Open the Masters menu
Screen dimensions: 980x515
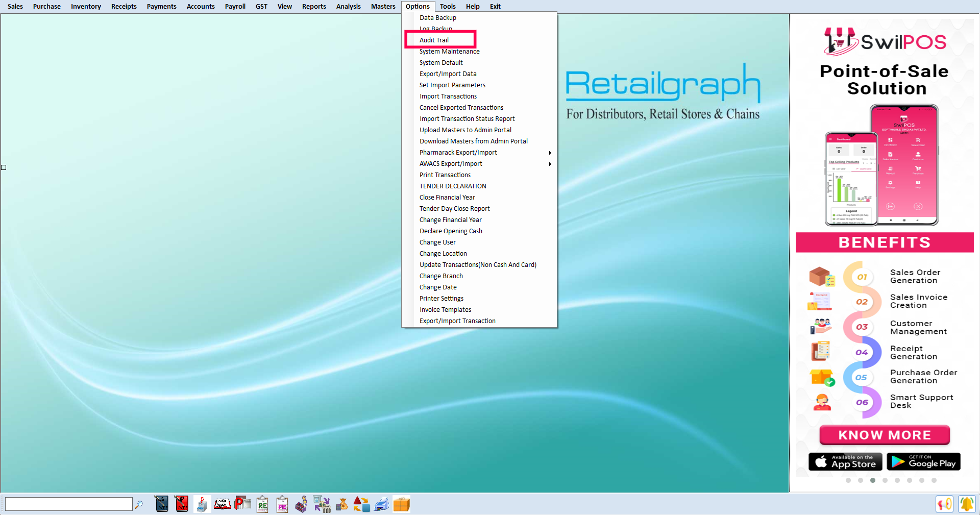pyautogui.click(x=383, y=6)
